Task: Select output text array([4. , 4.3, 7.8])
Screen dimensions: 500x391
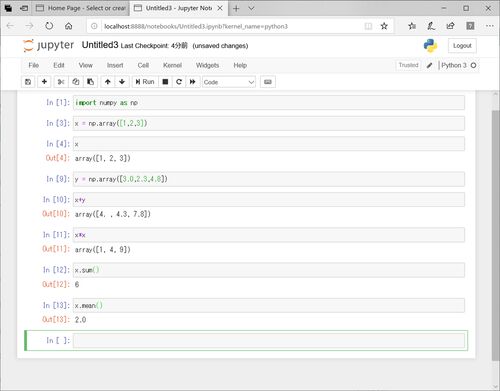Action: [113, 214]
